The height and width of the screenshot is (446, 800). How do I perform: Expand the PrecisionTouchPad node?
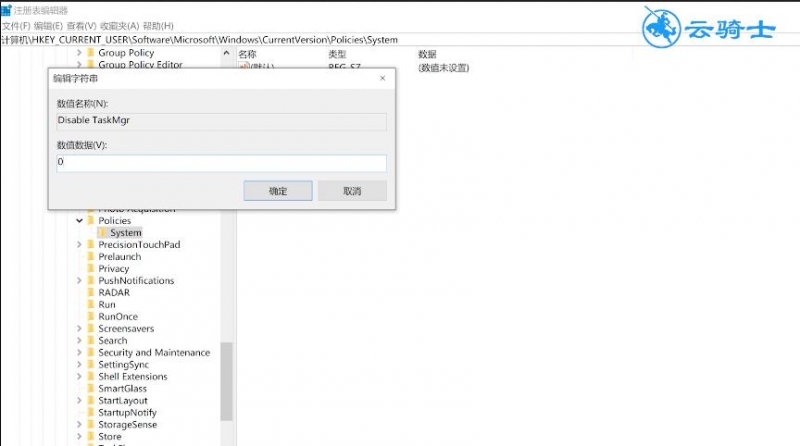coord(79,244)
